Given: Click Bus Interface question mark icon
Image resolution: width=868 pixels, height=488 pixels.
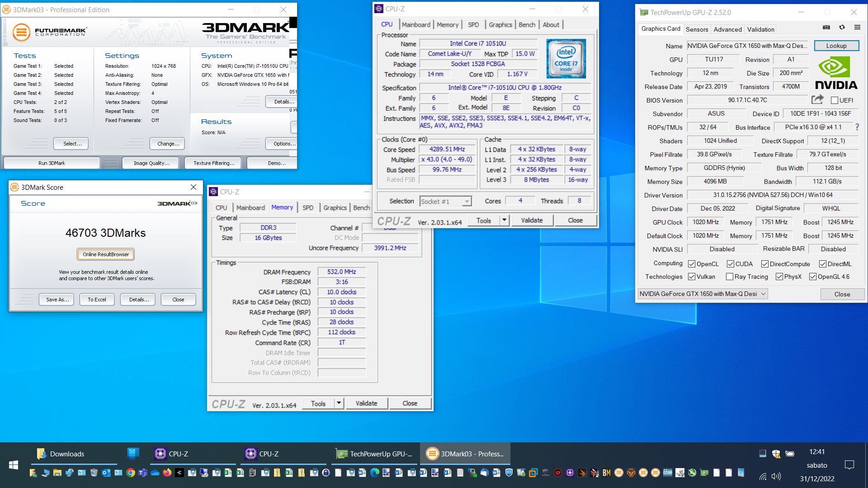Looking at the screenshot, I should point(857,127).
